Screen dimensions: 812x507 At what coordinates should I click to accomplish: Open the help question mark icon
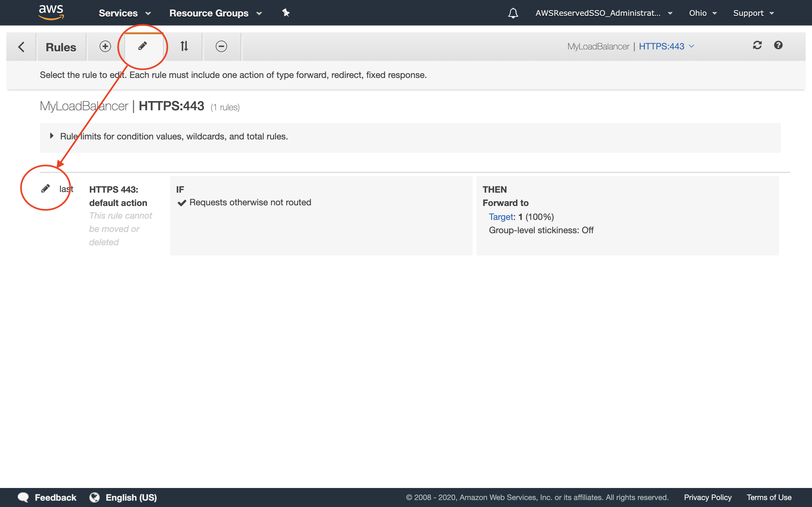pyautogui.click(x=778, y=45)
